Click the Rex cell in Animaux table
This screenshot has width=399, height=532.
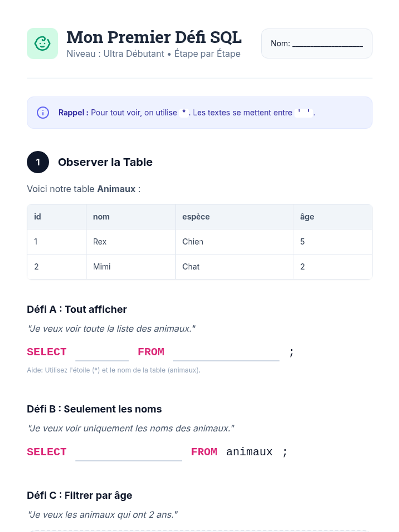point(100,242)
